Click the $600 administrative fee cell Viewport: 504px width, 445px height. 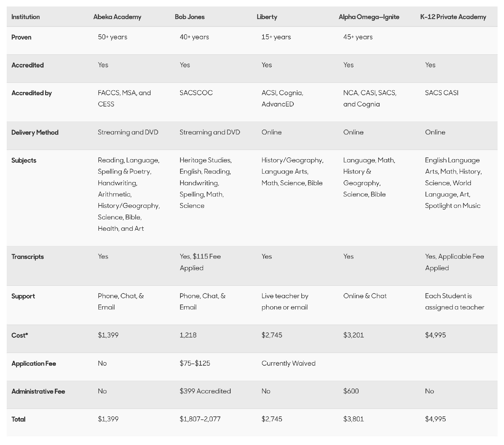351,391
